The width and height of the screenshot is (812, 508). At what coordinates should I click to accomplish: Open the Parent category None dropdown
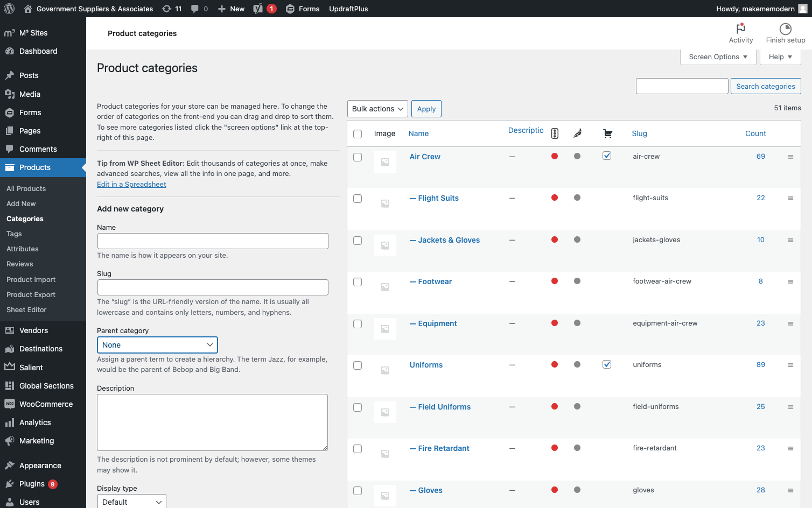click(x=157, y=345)
